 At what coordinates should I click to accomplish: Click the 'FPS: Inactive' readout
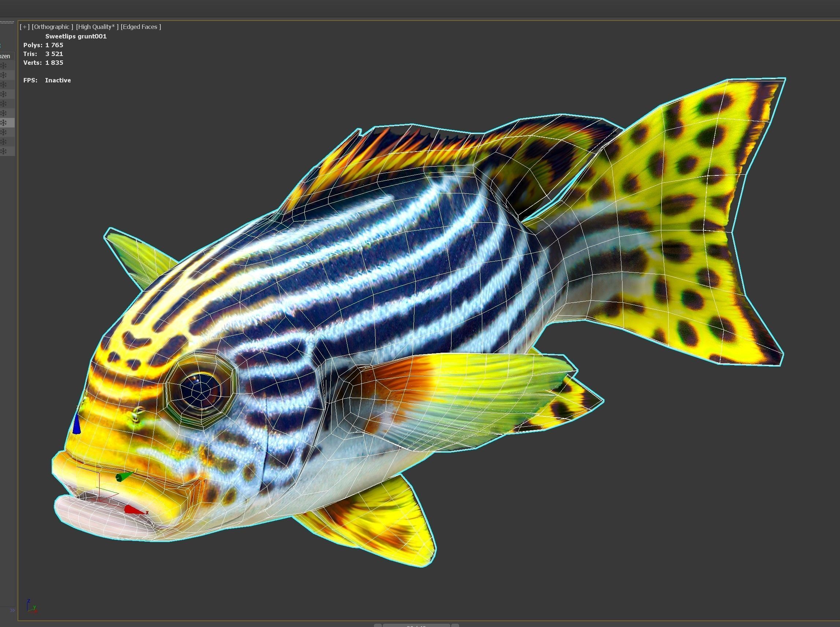pos(47,80)
